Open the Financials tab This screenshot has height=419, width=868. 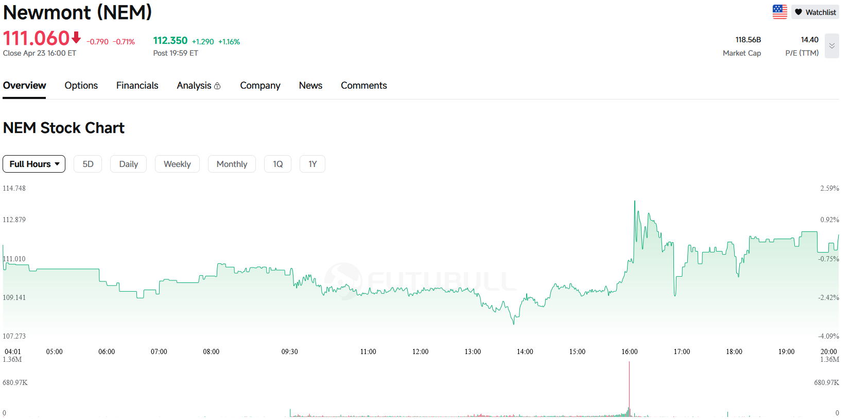pos(137,86)
